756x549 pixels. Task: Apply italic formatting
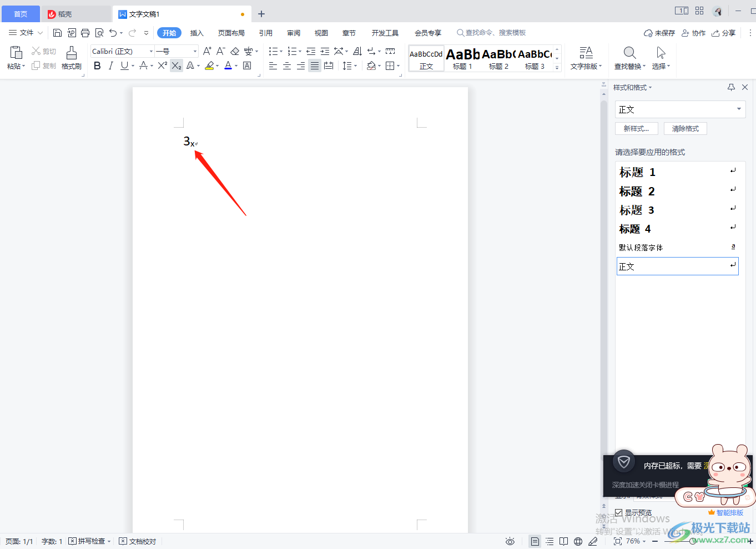pos(111,66)
